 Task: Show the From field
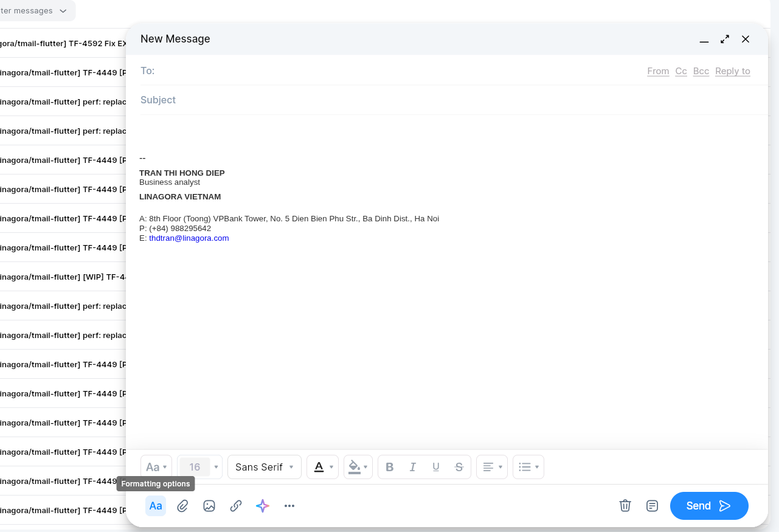[x=658, y=71]
